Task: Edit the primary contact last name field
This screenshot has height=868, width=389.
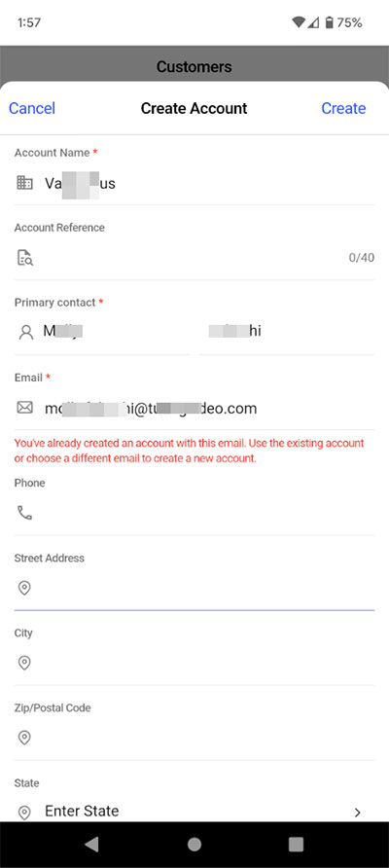Action: tap(287, 332)
